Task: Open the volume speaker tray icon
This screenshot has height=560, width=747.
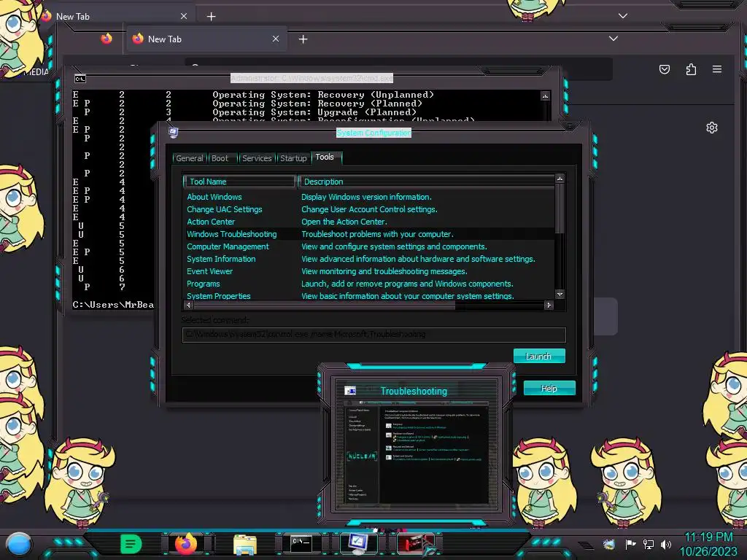Action: point(666,544)
